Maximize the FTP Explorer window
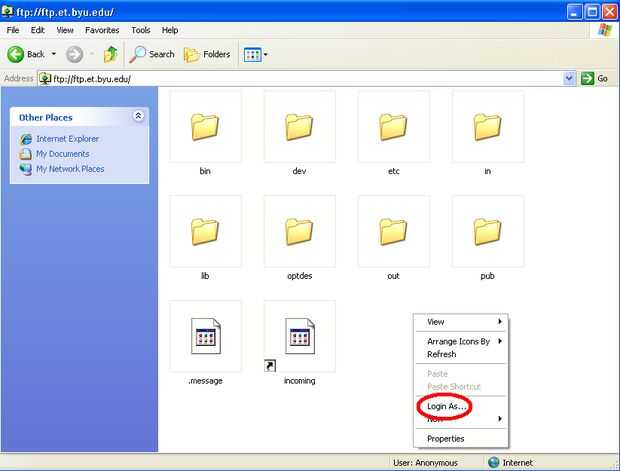620x471 pixels. click(x=592, y=12)
